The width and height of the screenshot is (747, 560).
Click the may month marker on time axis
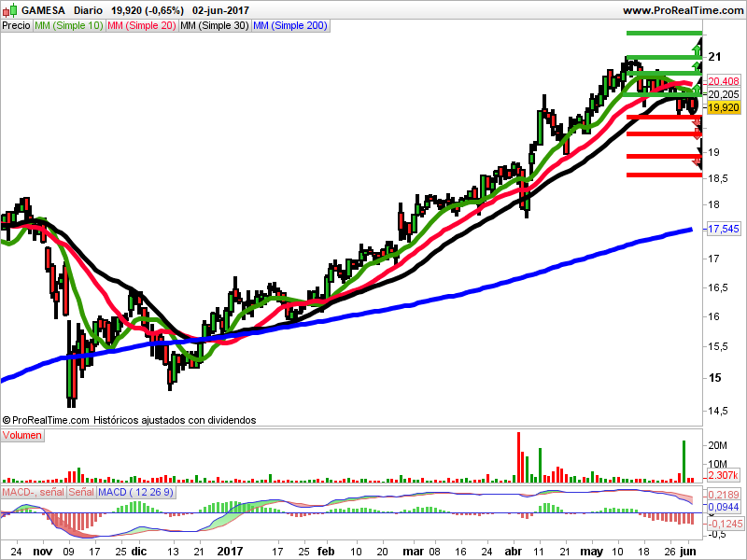(591, 552)
